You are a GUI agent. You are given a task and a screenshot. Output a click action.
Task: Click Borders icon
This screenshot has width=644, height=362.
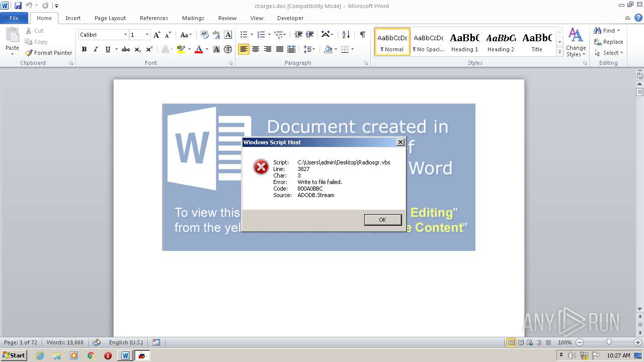pyautogui.click(x=345, y=49)
